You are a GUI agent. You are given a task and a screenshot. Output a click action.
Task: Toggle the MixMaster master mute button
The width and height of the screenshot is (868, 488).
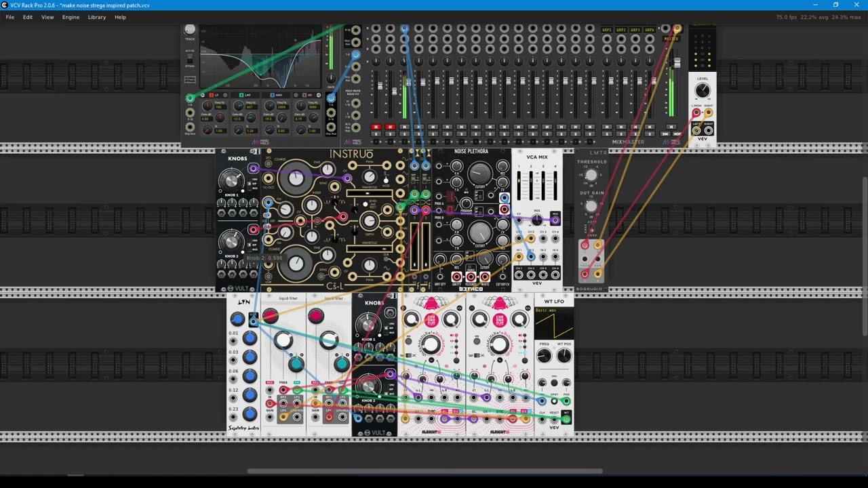point(671,127)
